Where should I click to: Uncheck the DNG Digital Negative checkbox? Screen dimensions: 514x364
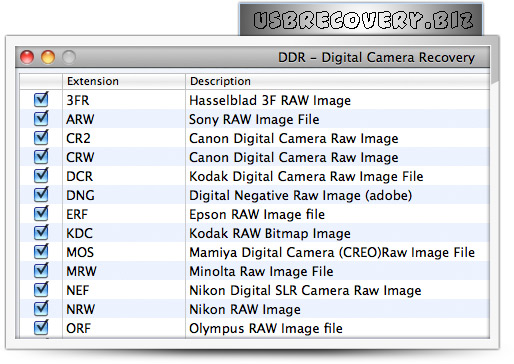pyautogui.click(x=41, y=195)
